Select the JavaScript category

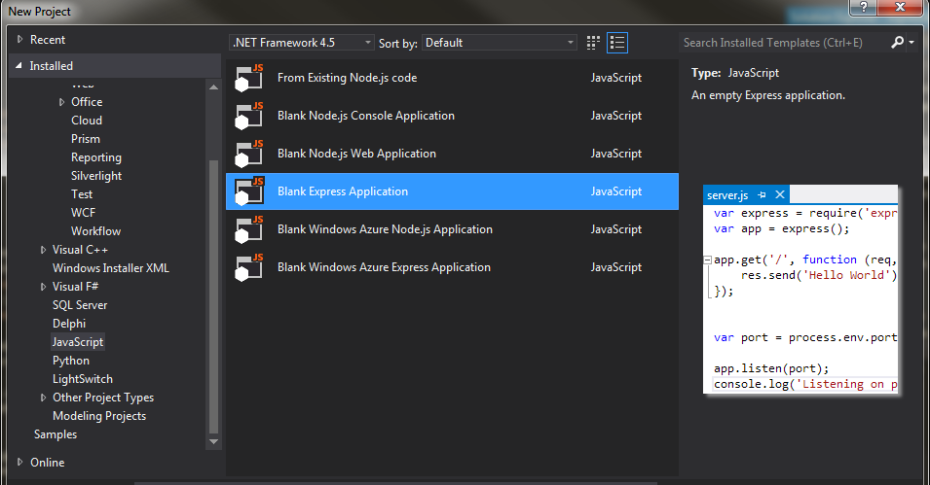(78, 342)
